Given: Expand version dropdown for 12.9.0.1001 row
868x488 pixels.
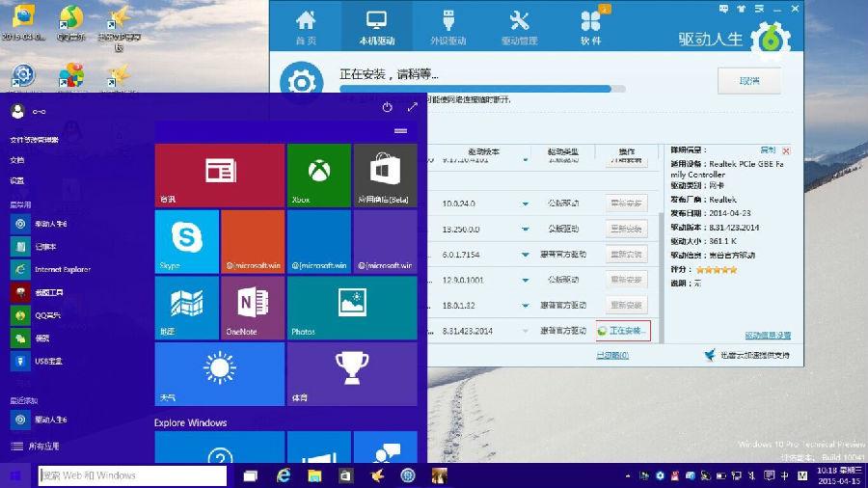Looking at the screenshot, I should pyautogui.click(x=525, y=280).
